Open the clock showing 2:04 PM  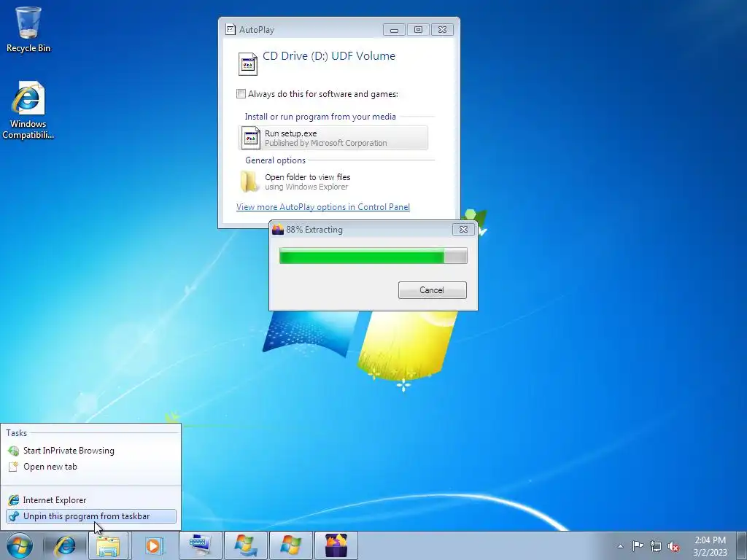pos(710,546)
